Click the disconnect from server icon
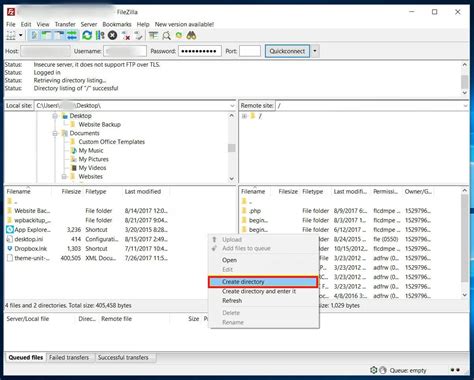 click(x=126, y=35)
